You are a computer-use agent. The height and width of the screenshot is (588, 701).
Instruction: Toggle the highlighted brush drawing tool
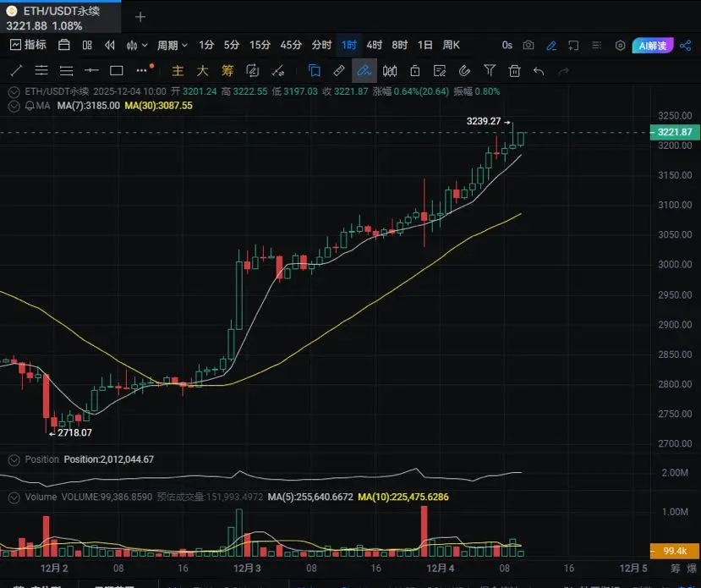tap(364, 71)
